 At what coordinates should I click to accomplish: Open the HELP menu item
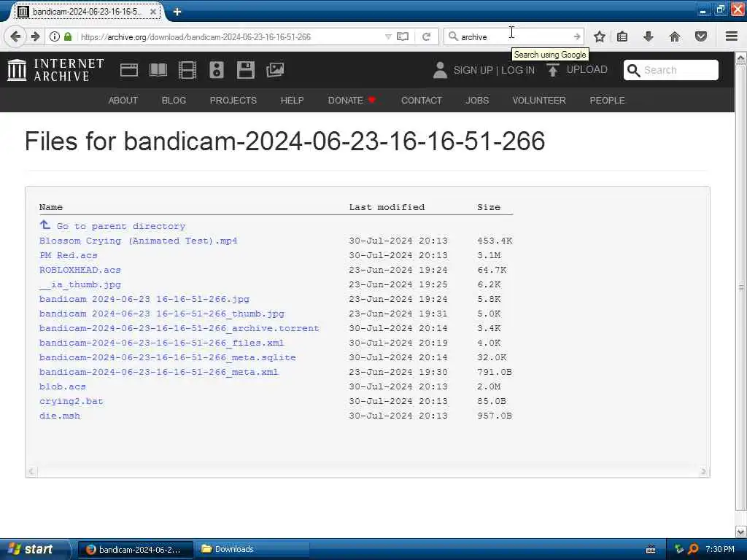pos(292,101)
